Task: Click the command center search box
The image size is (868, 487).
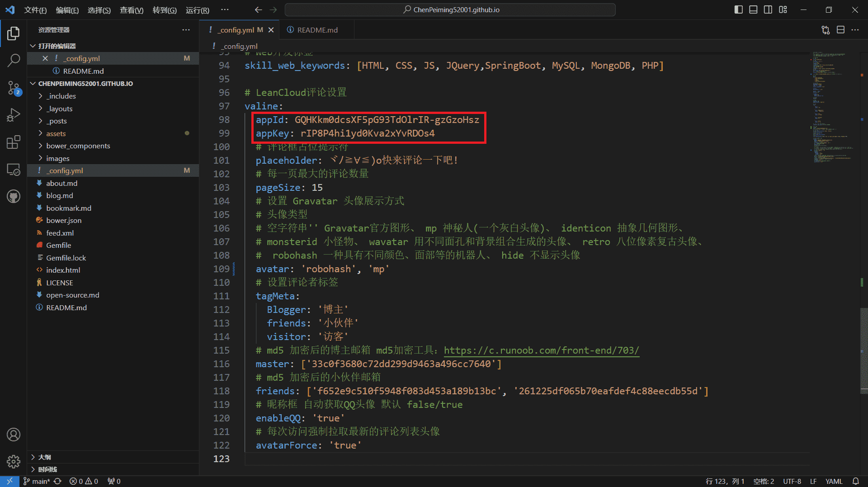Action: pos(450,10)
